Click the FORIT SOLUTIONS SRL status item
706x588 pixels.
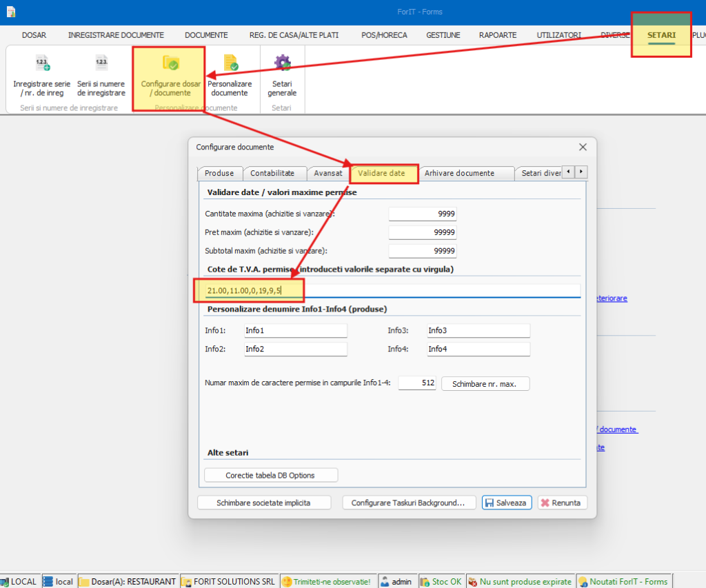pos(228,581)
